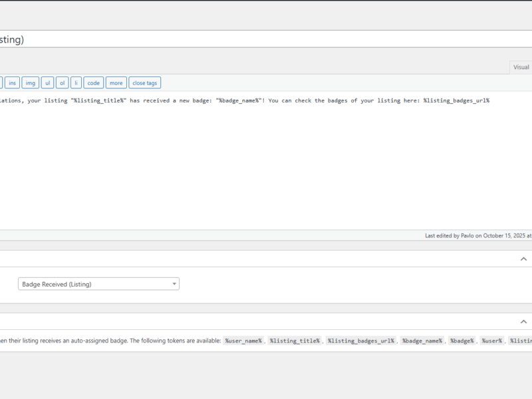Insert an image with the "img" button
Viewport: 532px width, 399px height.
coord(30,82)
